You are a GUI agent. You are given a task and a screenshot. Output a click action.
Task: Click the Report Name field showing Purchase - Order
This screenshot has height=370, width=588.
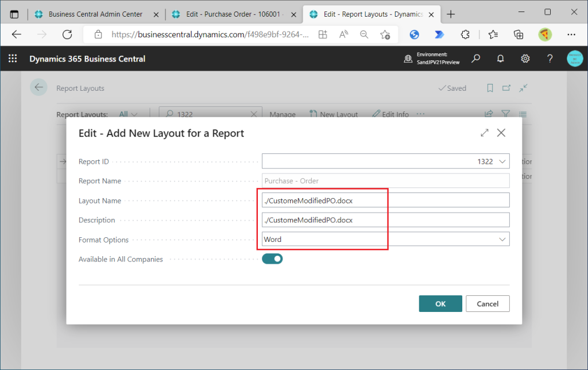385,180
